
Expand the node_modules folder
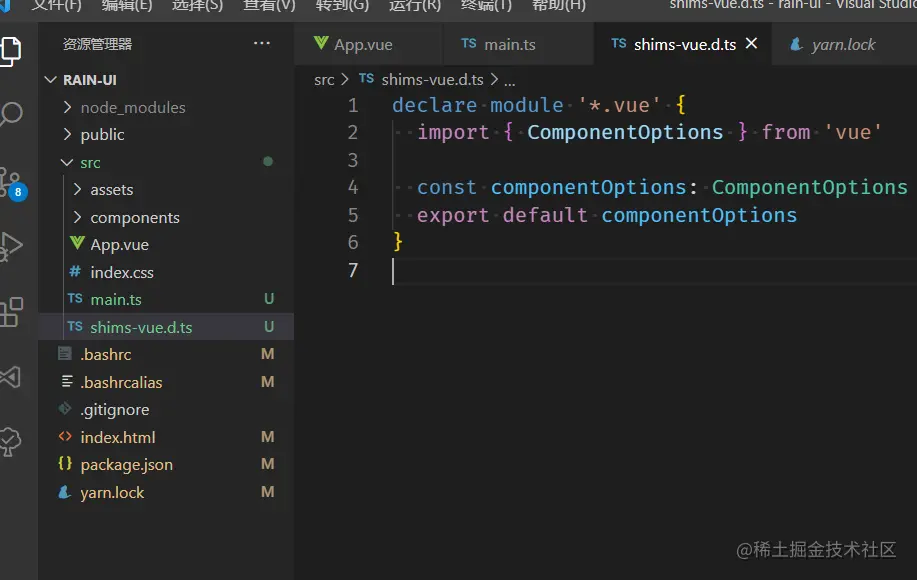pos(132,108)
